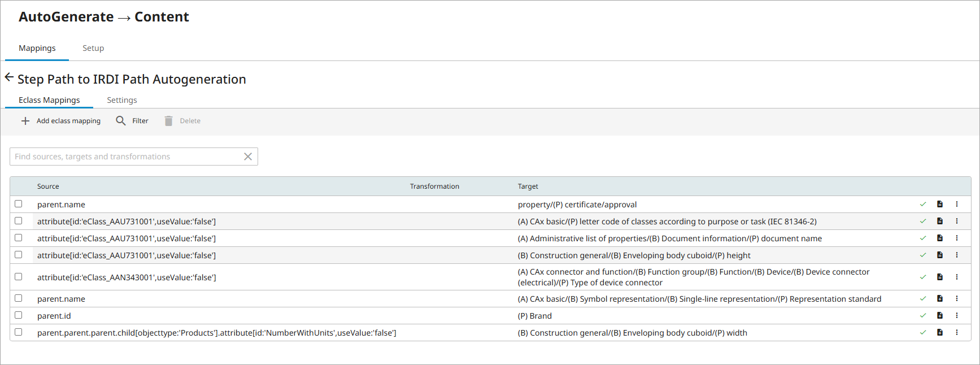The image size is (980, 365).
Task: Open three-dot menu for certificate/approval row
Action: coord(957,205)
